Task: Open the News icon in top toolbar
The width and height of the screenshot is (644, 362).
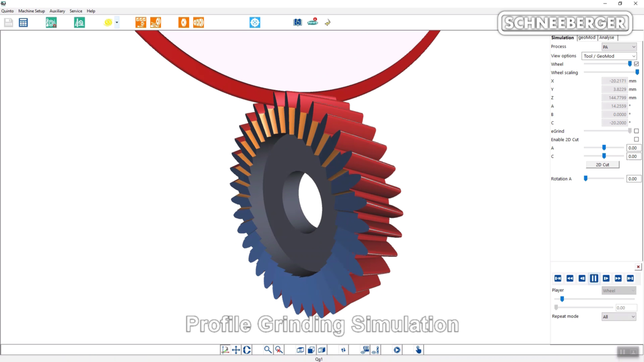Action: tap(312, 22)
